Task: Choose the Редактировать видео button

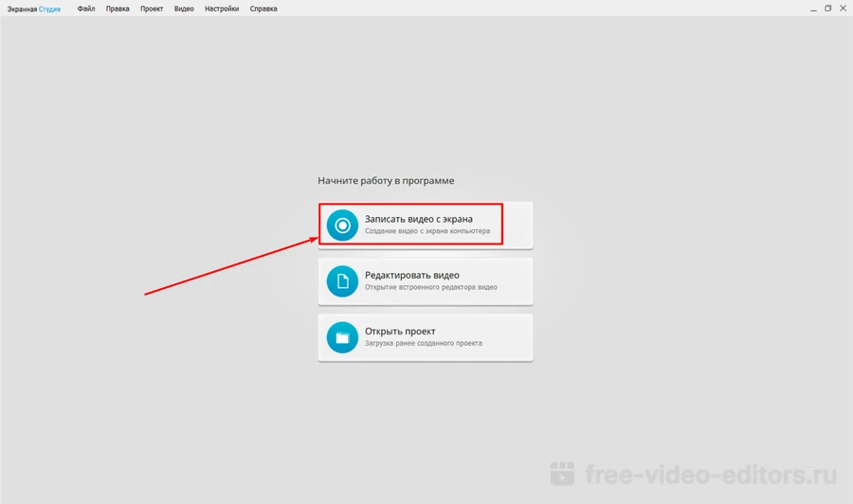Action: [425, 281]
